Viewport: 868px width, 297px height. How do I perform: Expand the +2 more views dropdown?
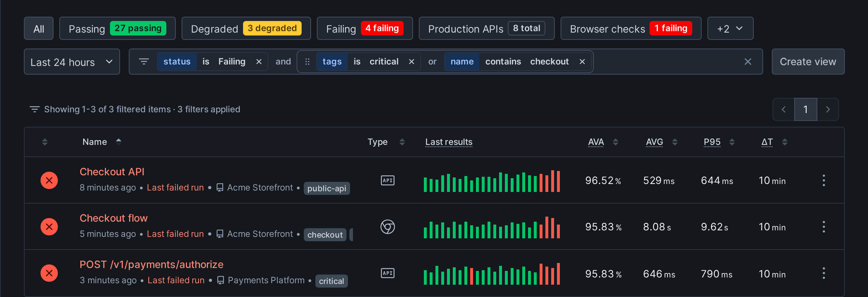click(730, 29)
